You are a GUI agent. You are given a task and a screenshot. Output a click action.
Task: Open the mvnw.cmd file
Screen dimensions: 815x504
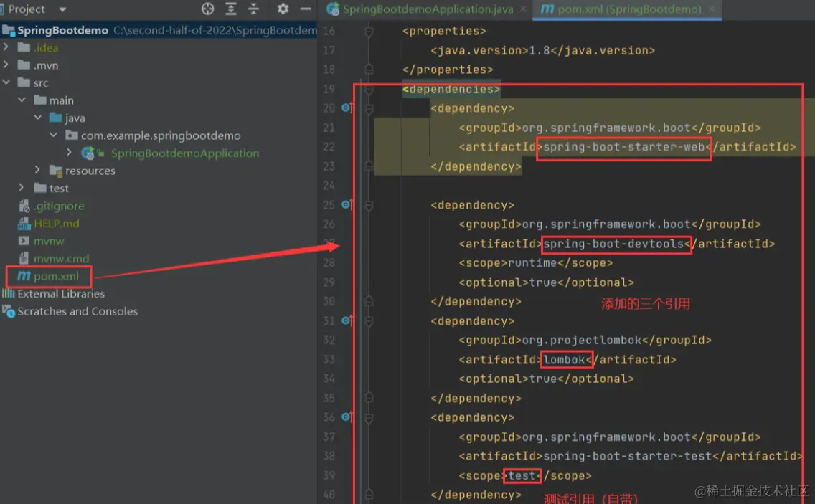point(61,258)
